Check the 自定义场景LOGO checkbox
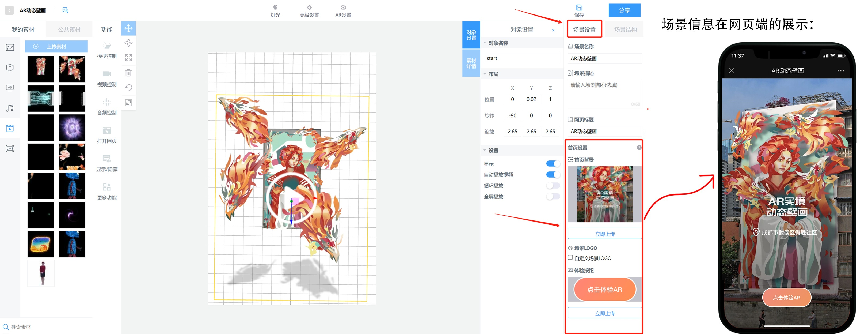 pyautogui.click(x=570, y=257)
